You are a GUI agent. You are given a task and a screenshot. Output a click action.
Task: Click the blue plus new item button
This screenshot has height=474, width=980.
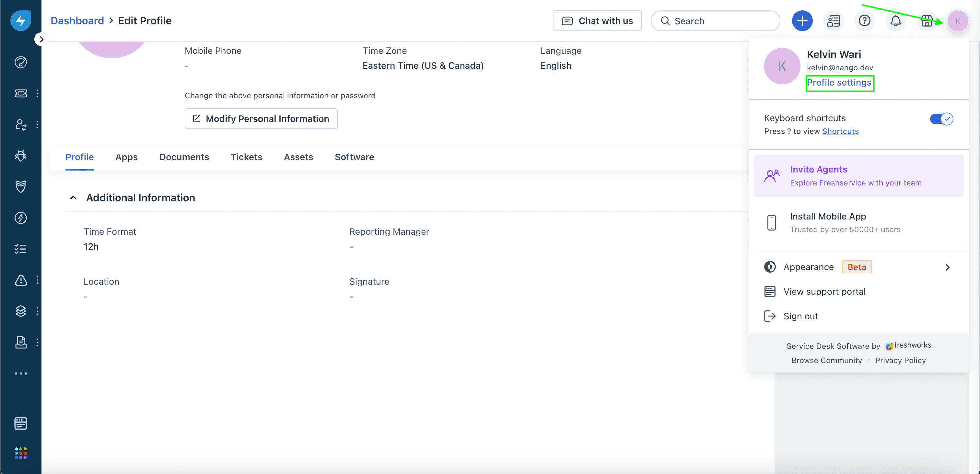(802, 21)
